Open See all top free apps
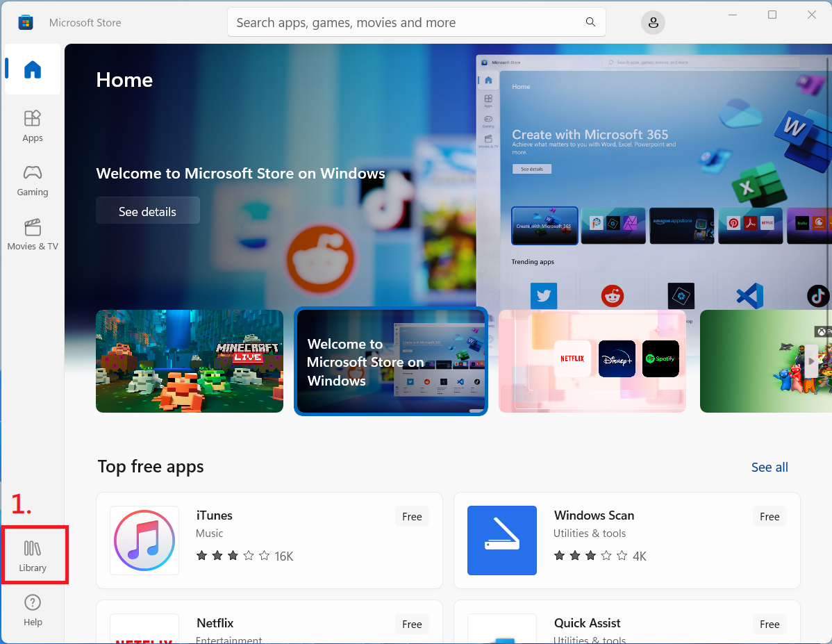The image size is (832, 644). (x=769, y=467)
